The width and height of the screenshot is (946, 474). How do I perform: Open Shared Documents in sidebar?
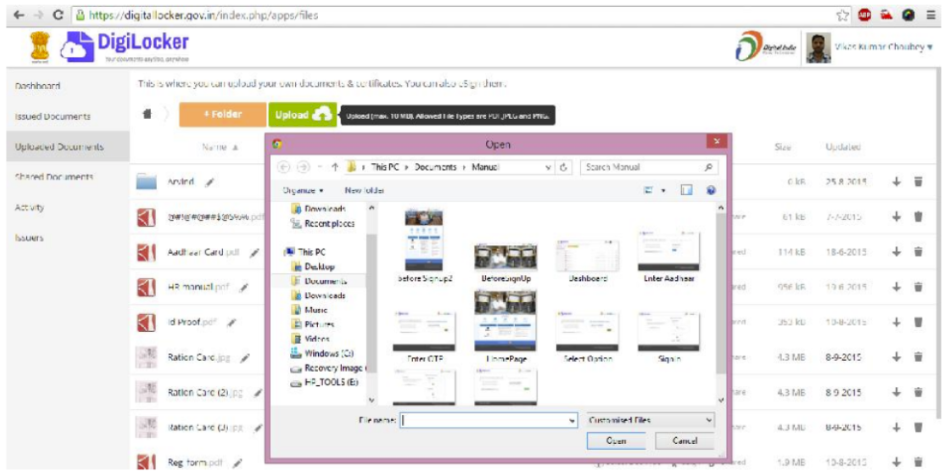54,177
